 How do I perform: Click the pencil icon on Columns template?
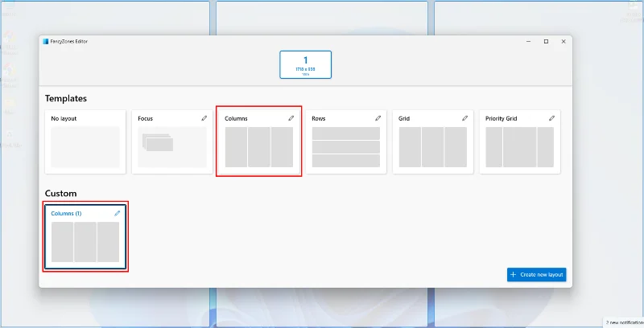tap(291, 118)
